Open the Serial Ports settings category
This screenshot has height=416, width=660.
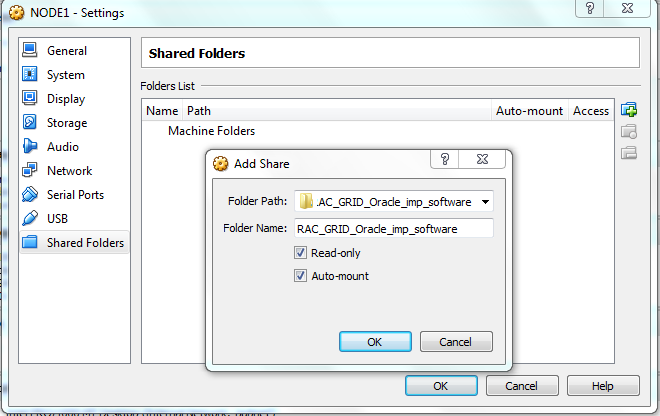[75, 195]
